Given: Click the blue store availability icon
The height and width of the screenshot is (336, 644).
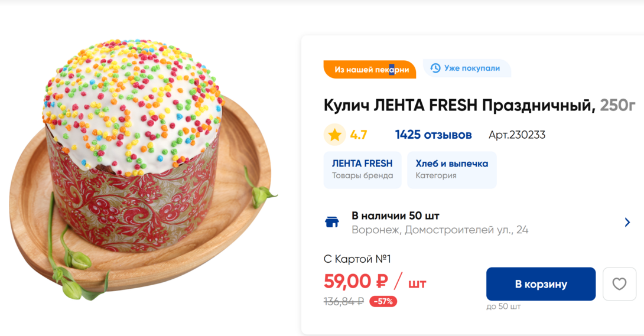Looking at the screenshot, I should click(x=332, y=222).
